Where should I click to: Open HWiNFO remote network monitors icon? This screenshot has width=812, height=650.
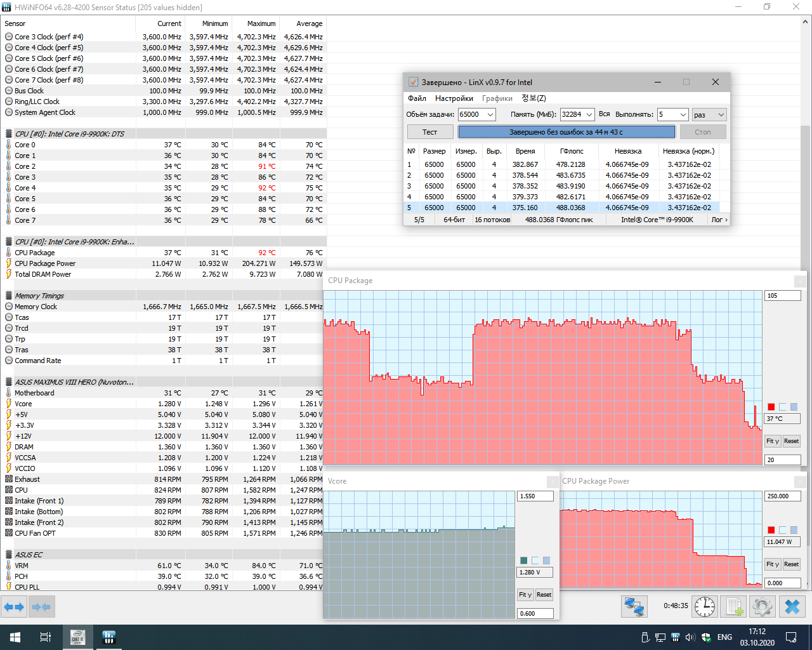pos(634,607)
